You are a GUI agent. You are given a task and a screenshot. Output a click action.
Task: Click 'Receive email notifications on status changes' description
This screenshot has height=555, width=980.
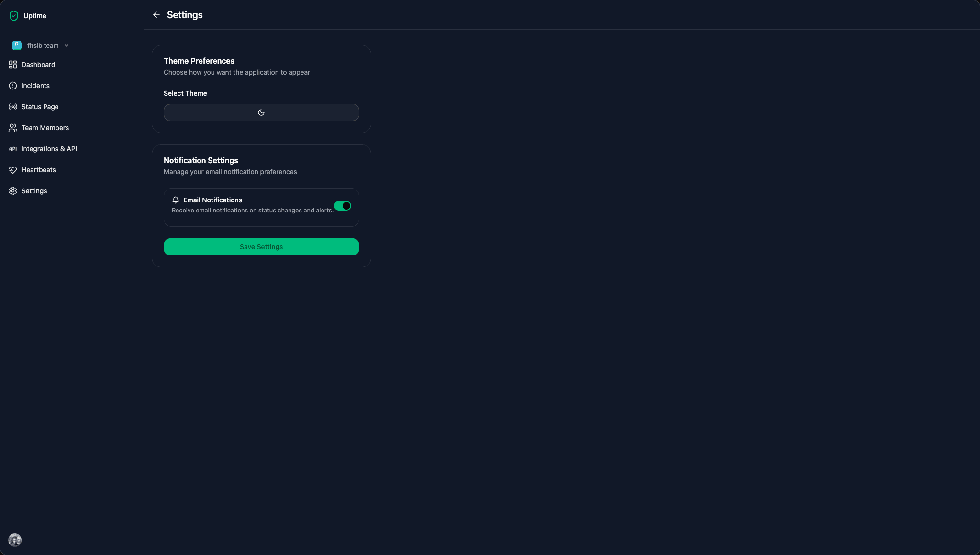click(253, 211)
